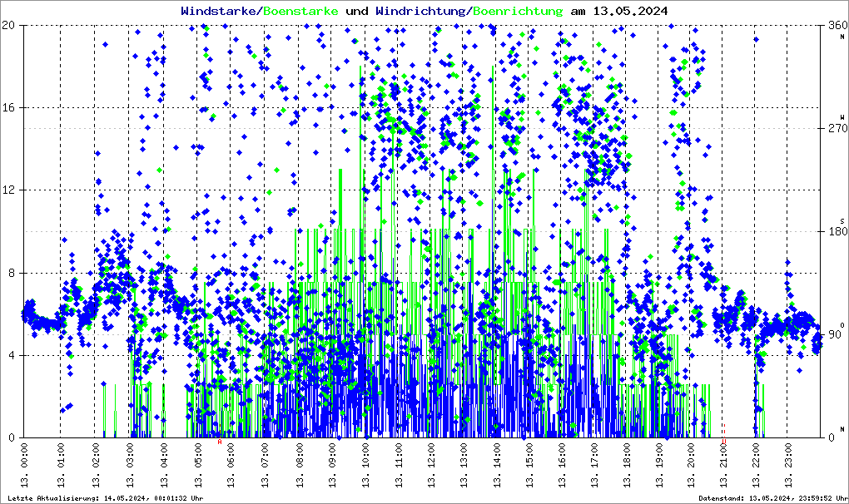Select the '180' south direction label
Viewport: 849px width, 504px height.
point(834,232)
